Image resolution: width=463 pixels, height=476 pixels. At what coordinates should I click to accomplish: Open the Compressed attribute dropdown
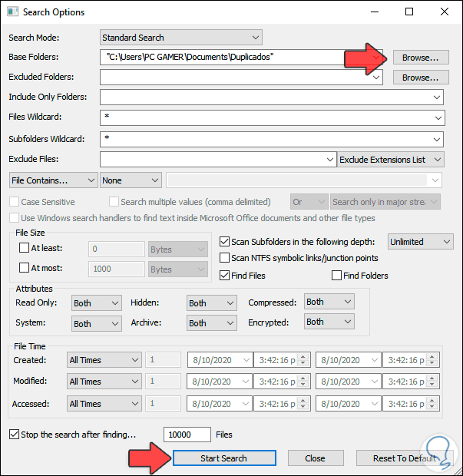(x=329, y=302)
